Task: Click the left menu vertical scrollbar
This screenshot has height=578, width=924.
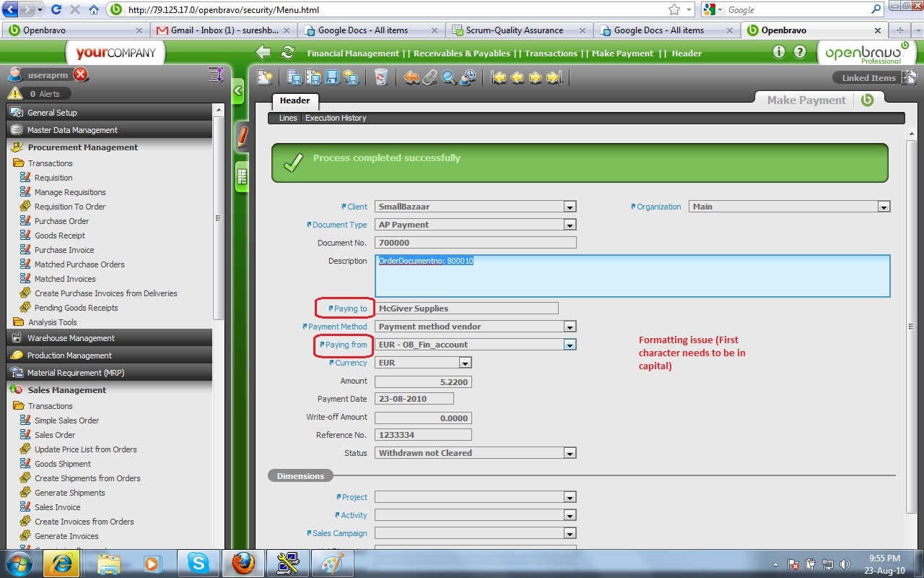Action: (219, 217)
